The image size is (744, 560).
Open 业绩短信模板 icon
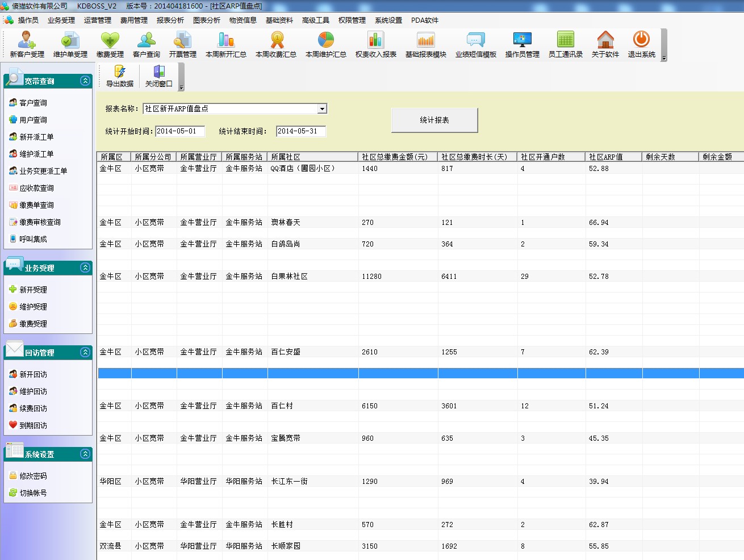tap(476, 44)
